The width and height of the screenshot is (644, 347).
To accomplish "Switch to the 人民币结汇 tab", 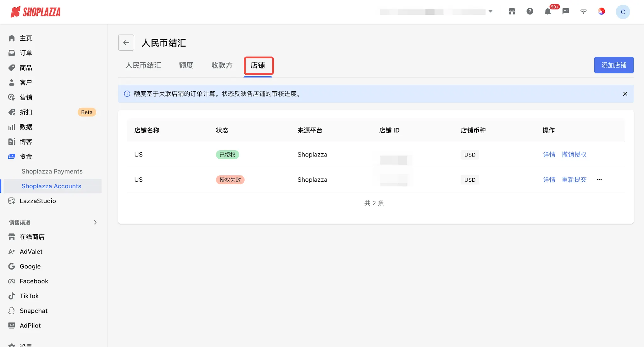I will (143, 65).
